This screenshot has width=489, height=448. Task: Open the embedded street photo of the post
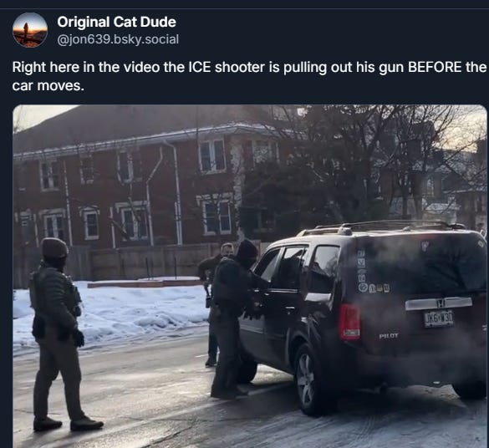250,276
